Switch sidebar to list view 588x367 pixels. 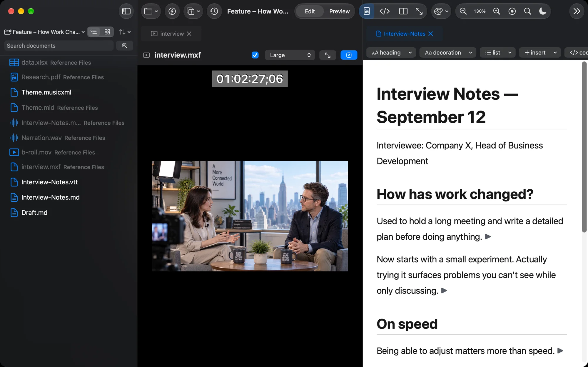point(94,32)
